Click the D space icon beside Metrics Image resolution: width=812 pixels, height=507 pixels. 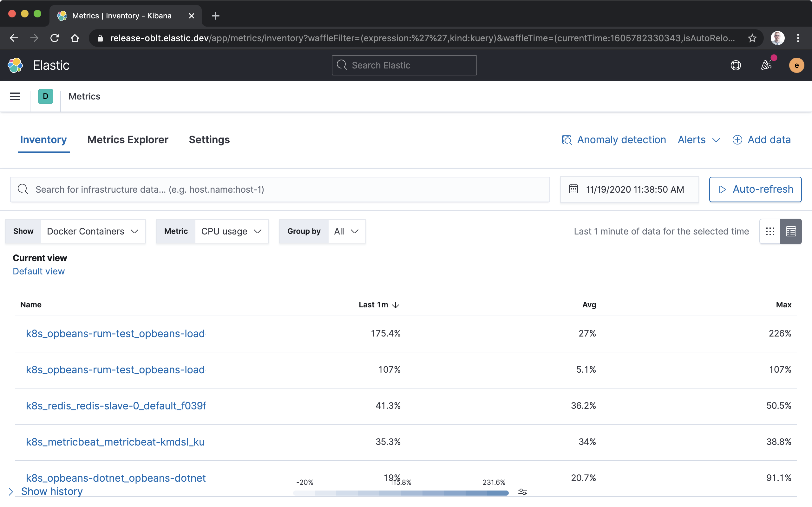[46, 96]
